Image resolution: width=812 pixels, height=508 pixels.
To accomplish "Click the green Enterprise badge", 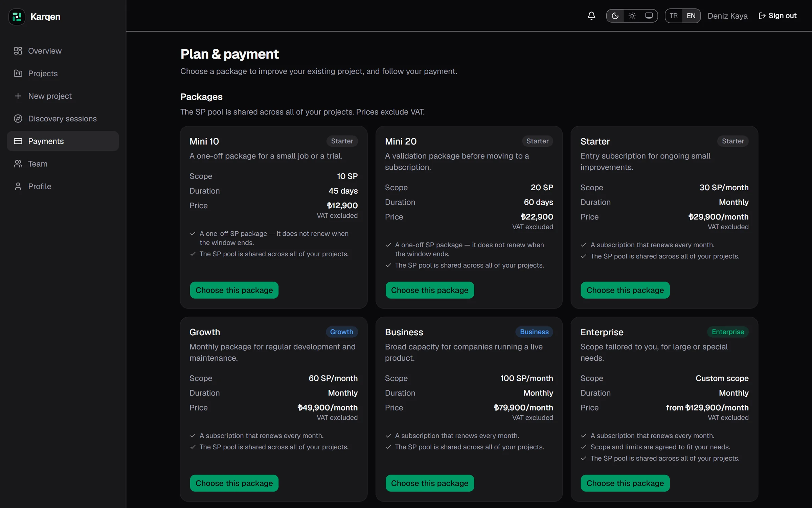I will pyautogui.click(x=728, y=332).
